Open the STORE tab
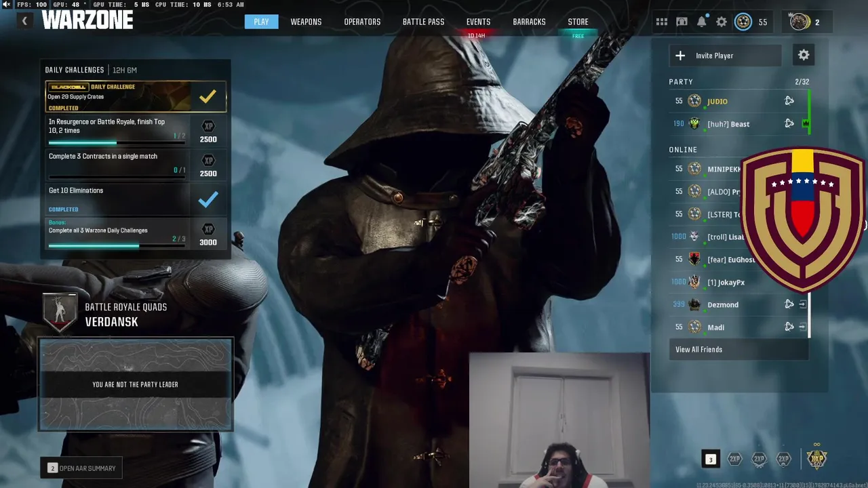The image size is (868, 488). click(x=578, y=22)
